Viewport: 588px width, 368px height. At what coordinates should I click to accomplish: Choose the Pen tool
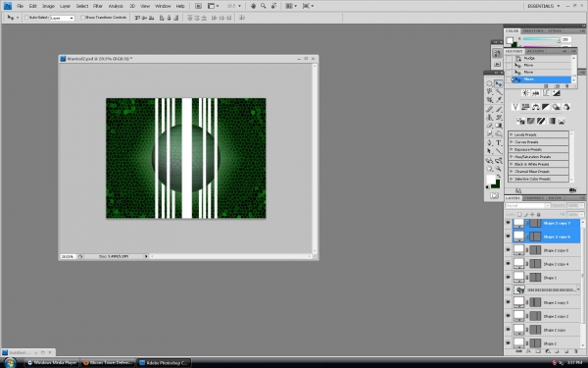point(490,142)
